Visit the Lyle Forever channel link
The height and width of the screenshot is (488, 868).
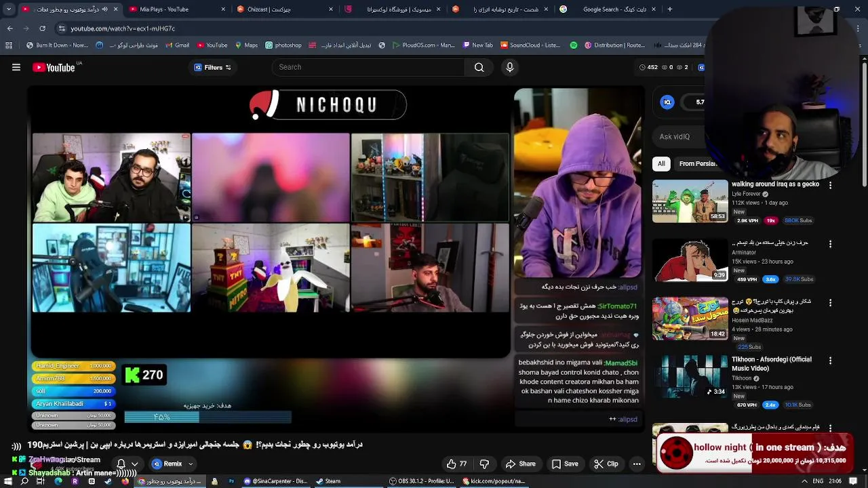746,194
